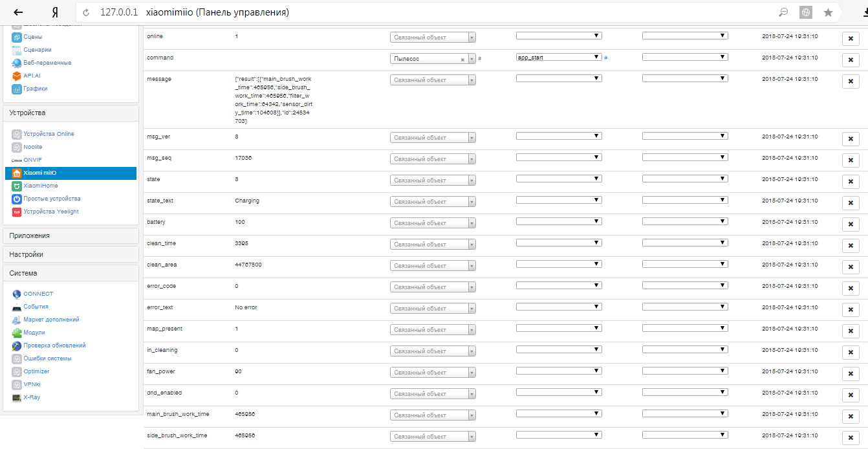
Task: Click the X-Ray icon in the sidebar
Action: click(x=17, y=397)
